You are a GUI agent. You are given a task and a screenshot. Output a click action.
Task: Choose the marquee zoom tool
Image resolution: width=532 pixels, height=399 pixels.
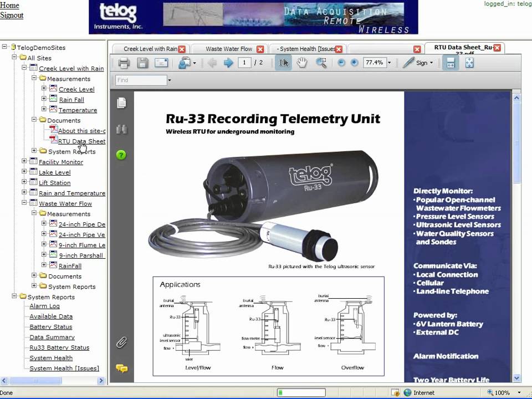(321, 63)
